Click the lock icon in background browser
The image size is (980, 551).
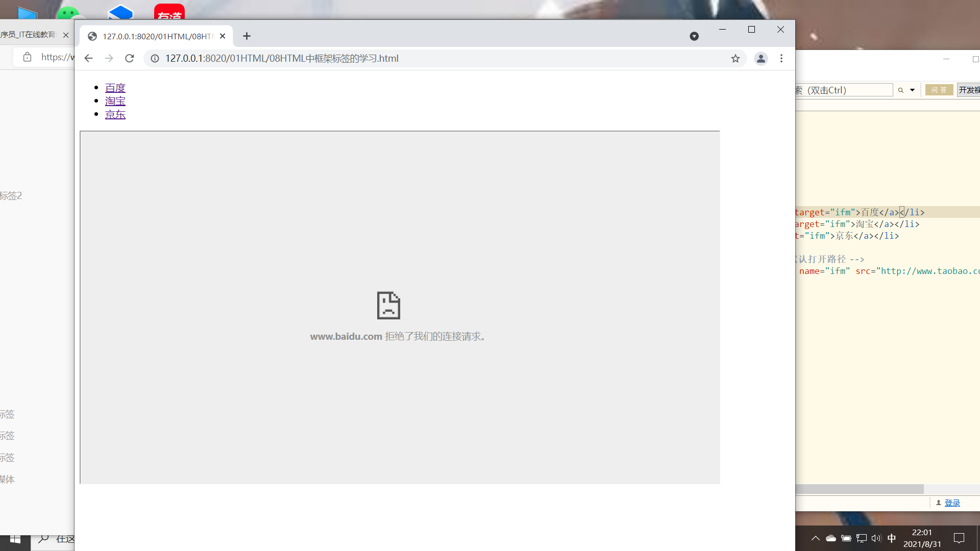27,57
